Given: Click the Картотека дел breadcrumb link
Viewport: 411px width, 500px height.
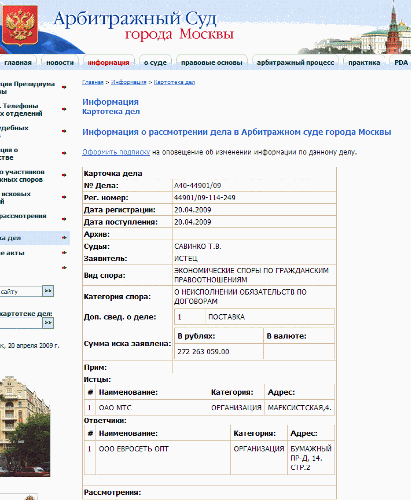Looking at the screenshot, I should pos(174,82).
